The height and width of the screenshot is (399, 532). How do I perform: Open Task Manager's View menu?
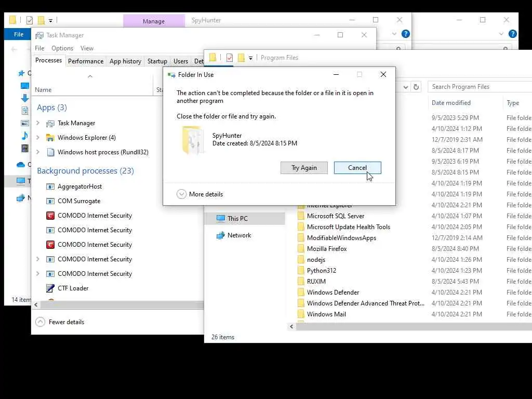click(87, 48)
